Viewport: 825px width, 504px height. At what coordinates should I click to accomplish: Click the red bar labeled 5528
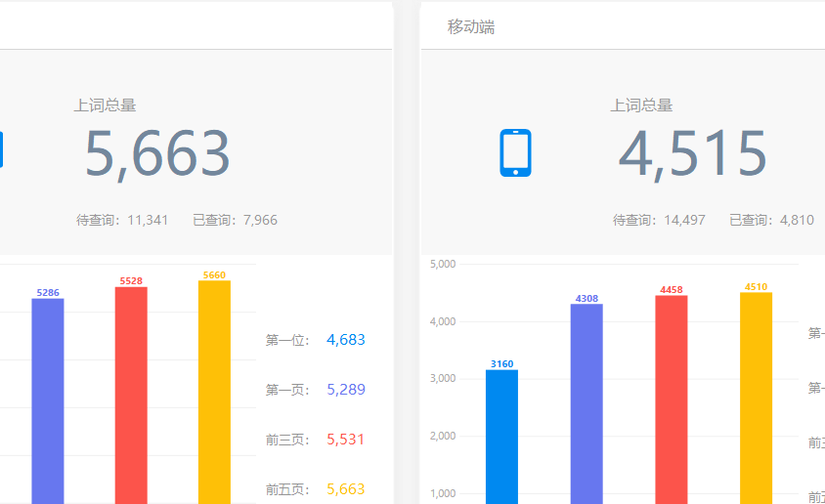(x=131, y=396)
